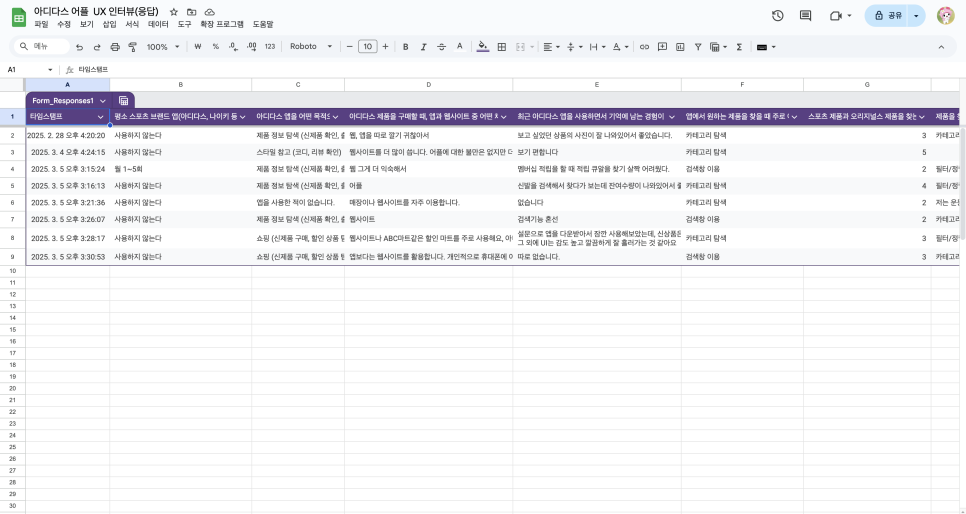Open text rotation dropdown
Image resolution: width=966 pixels, height=514 pixels.
pos(620,47)
